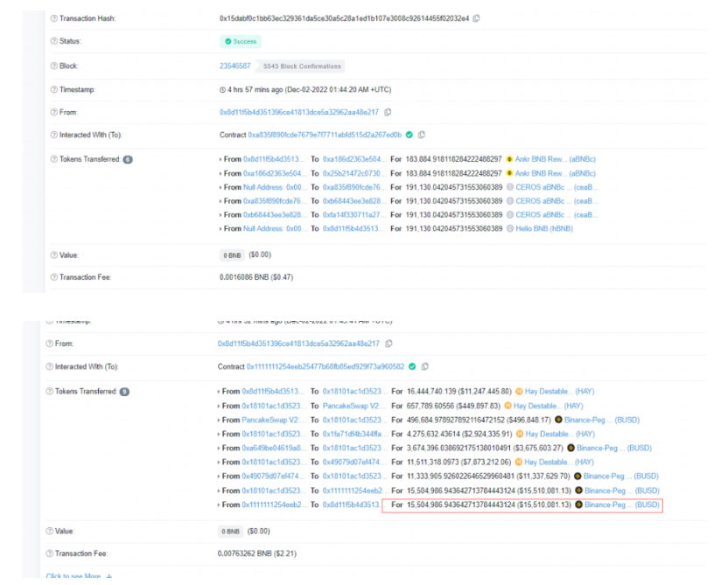Click help icon beside the 0.00763262 BNB Transaction Fee

pyautogui.click(x=49, y=554)
